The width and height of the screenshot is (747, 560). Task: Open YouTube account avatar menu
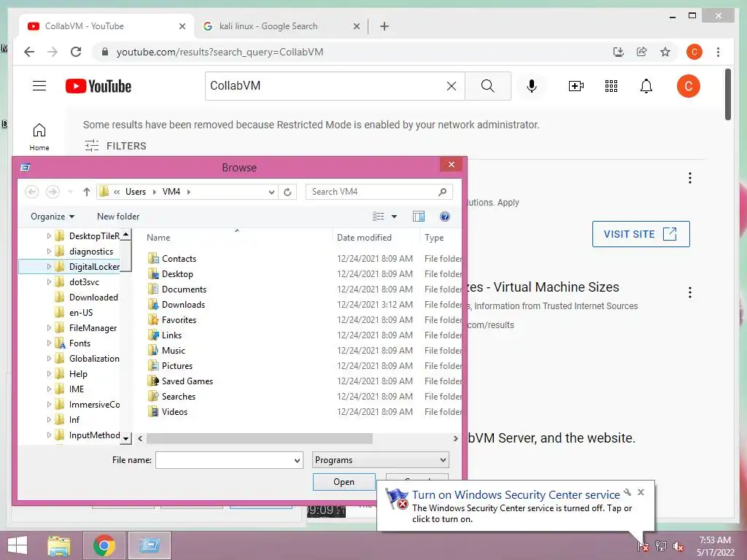coord(689,86)
